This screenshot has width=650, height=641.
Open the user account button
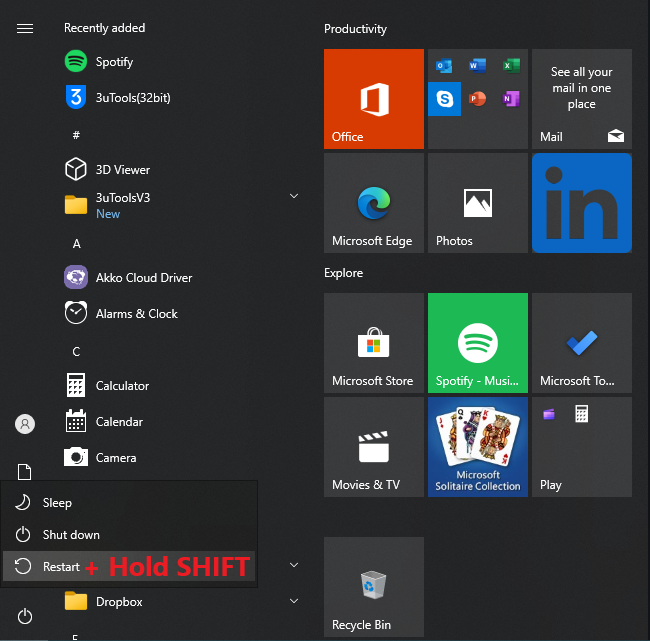coord(25,424)
